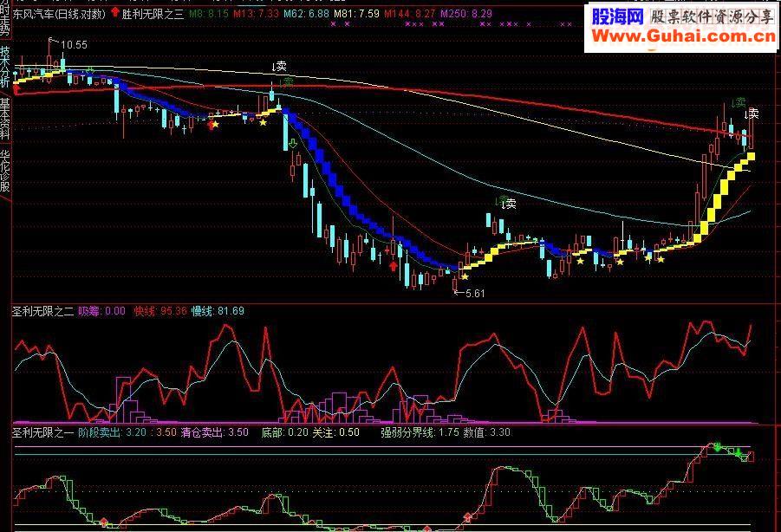Viewport: 781px width, 532px height.
Task: Switch to the 基本资料 sidebar tab
Action: pyautogui.click(x=5, y=119)
